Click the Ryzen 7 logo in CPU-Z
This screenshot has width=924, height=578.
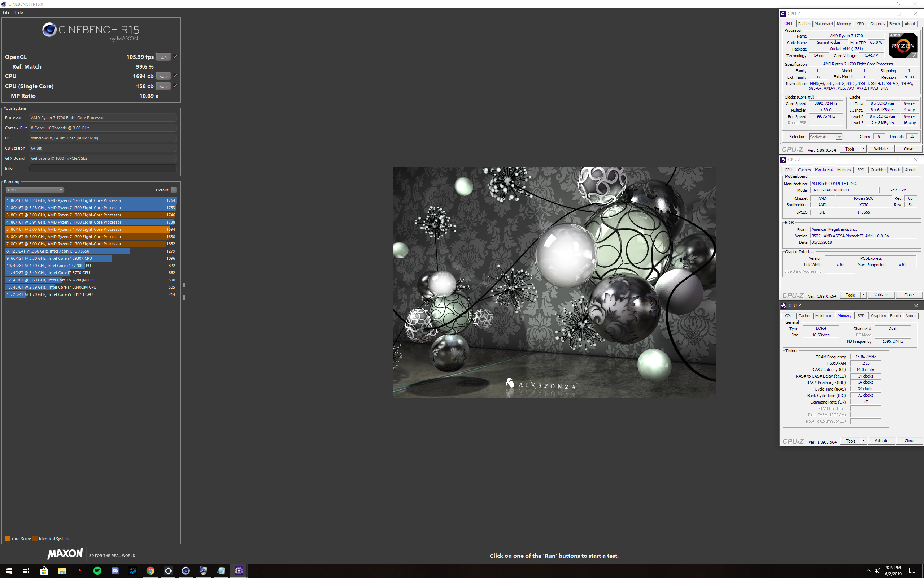point(903,45)
